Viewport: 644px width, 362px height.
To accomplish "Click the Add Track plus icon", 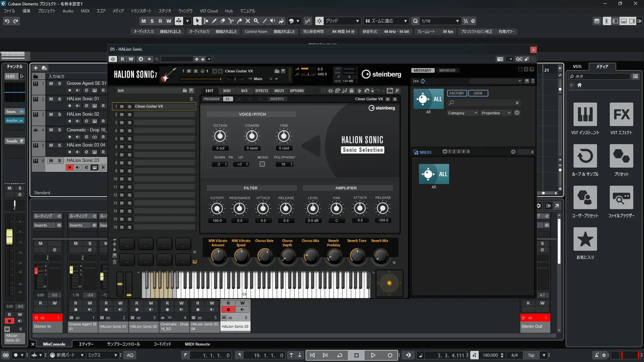I will (x=36, y=68).
